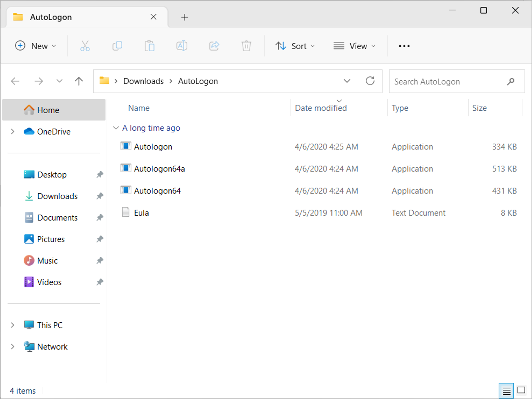Select the Autologon64 application icon
The image size is (532, 399).
point(126,190)
